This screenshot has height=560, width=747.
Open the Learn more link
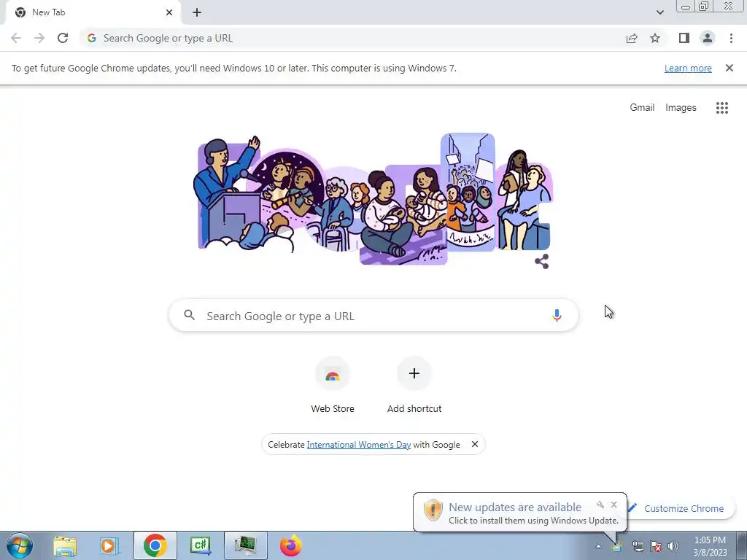(688, 68)
